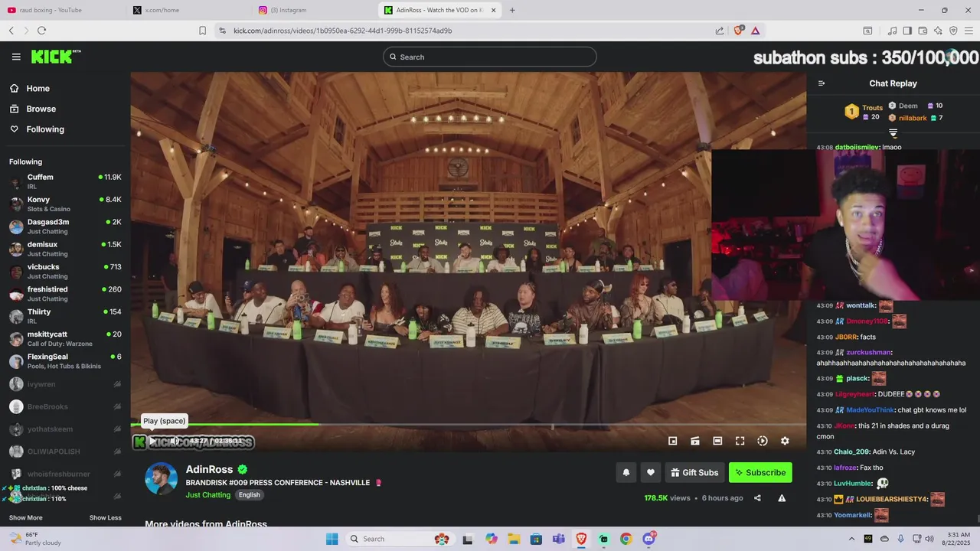Select the English language tag
This screenshot has width=980, height=551.
[x=249, y=495]
